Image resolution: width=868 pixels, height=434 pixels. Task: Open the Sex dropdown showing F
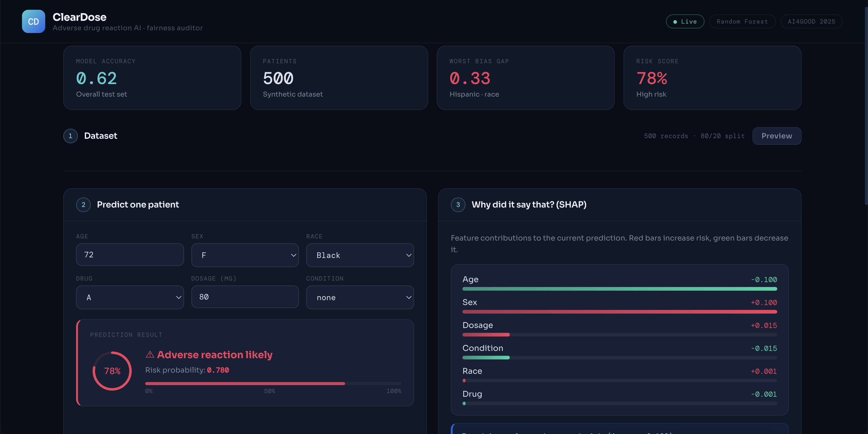tap(245, 255)
